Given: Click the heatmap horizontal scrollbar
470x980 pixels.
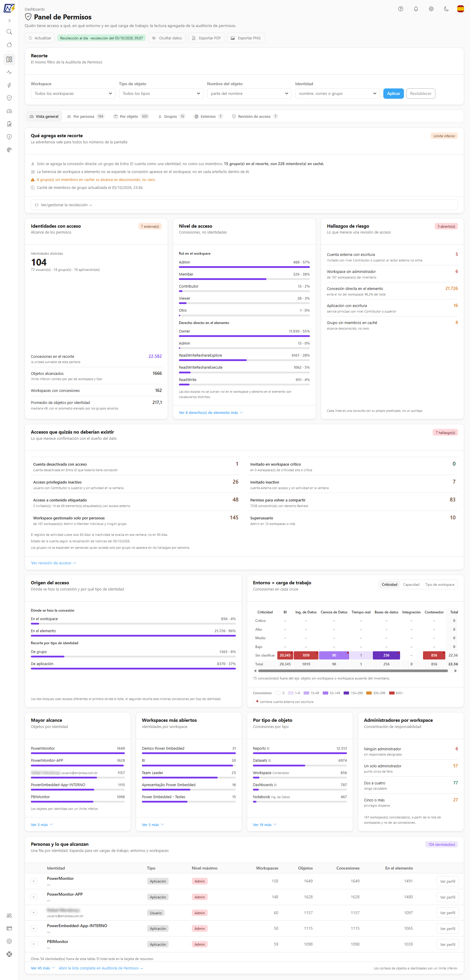Looking at the screenshot, I should coord(353,671).
